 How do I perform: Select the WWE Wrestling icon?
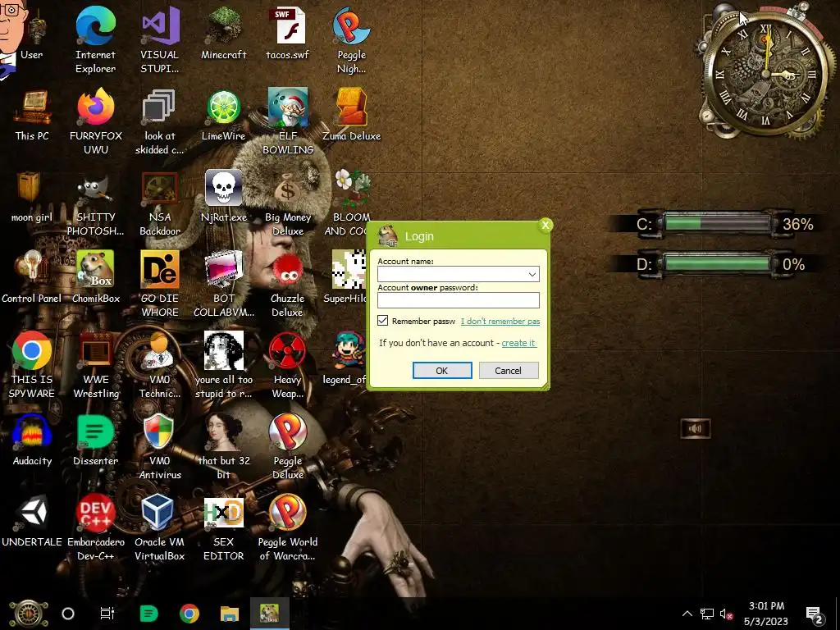click(95, 364)
